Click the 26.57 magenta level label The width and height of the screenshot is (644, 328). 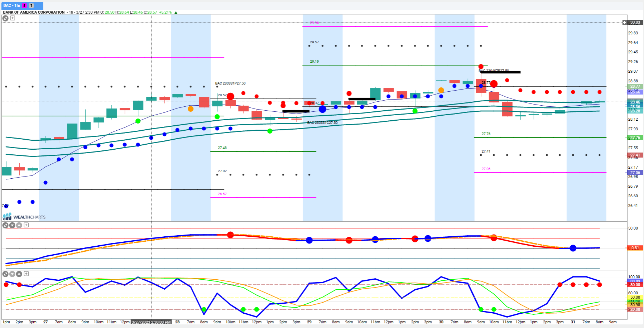[x=222, y=194]
